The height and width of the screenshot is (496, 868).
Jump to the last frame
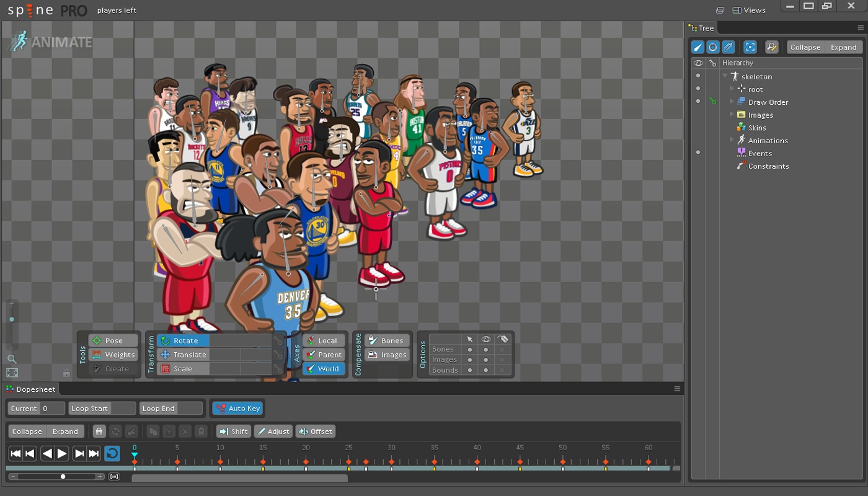94,454
